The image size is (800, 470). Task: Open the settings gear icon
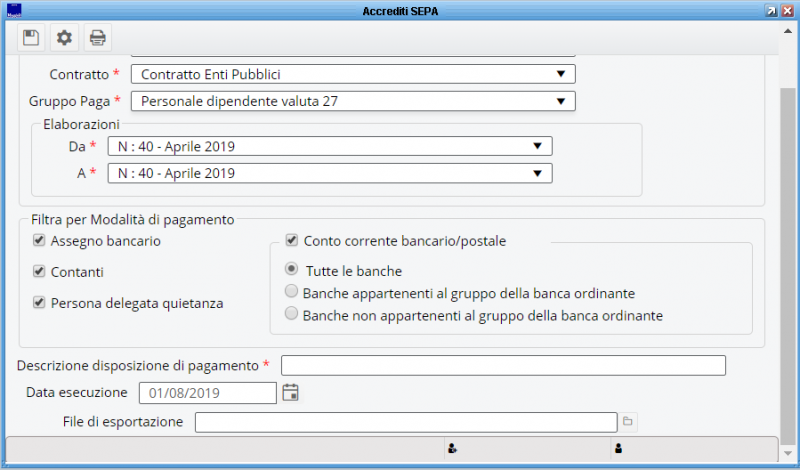(x=64, y=38)
